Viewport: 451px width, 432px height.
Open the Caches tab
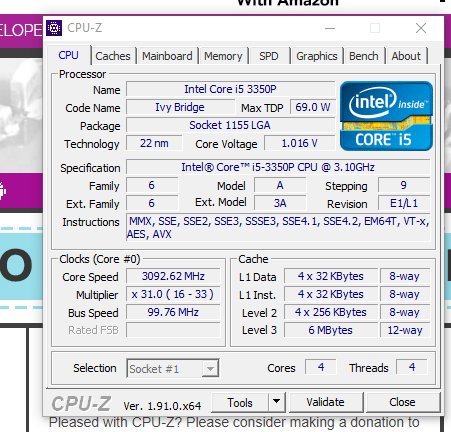pyautogui.click(x=113, y=56)
